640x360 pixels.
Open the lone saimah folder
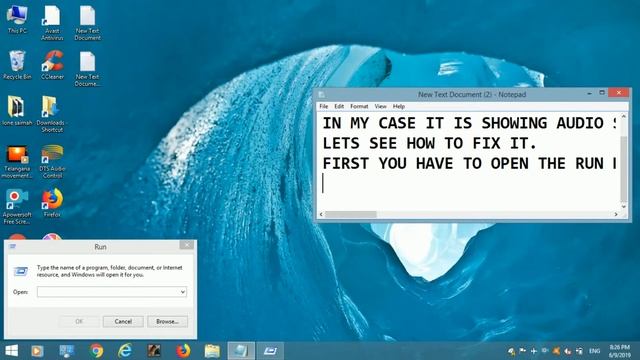[17, 111]
